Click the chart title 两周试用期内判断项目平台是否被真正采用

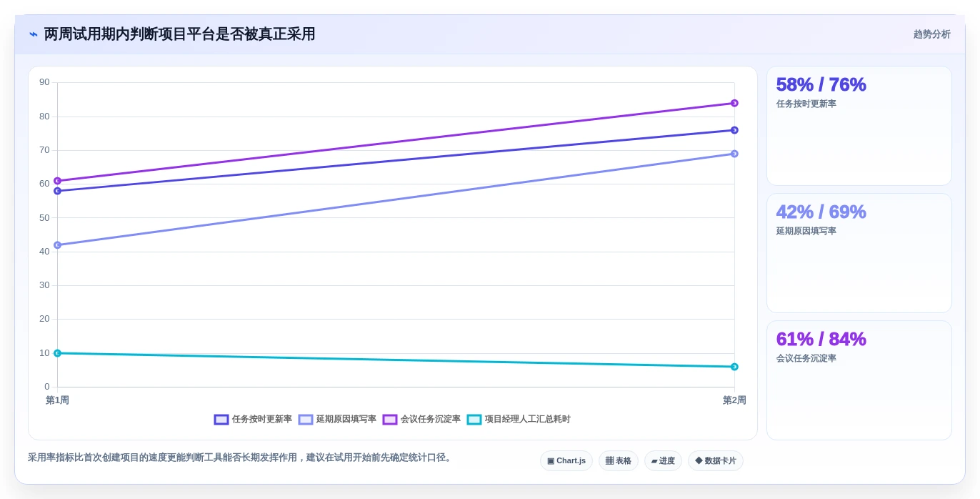coord(179,34)
